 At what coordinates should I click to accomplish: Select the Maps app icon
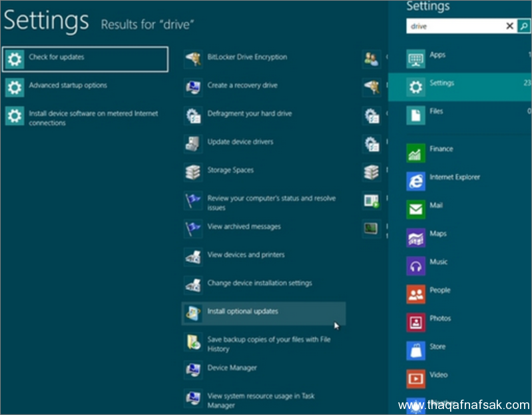click(416, 238)
